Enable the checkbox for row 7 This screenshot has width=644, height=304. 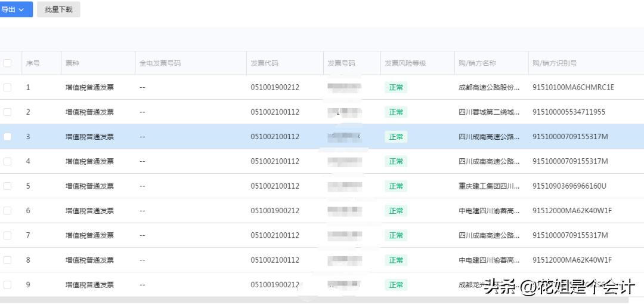coord(7,235)
